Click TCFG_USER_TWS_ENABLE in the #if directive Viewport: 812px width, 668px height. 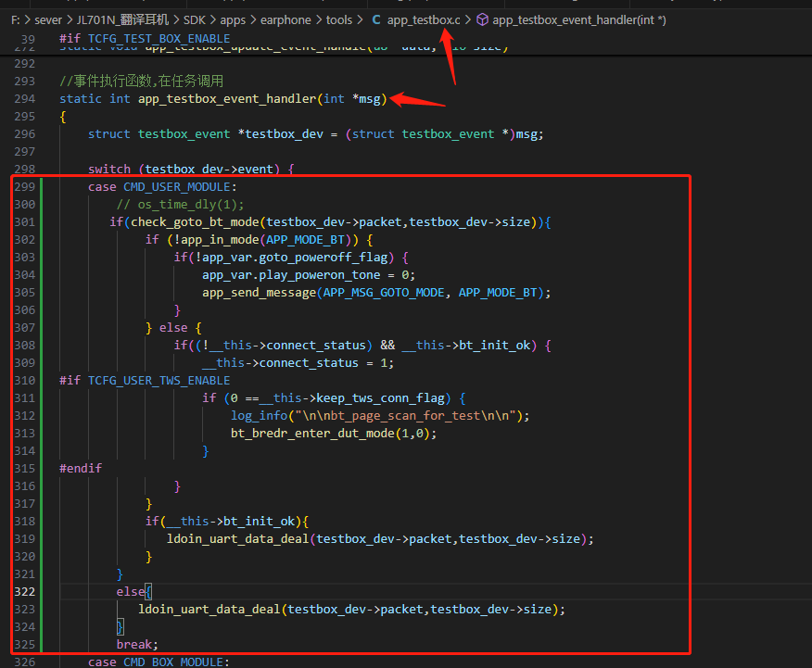[159, 380]
